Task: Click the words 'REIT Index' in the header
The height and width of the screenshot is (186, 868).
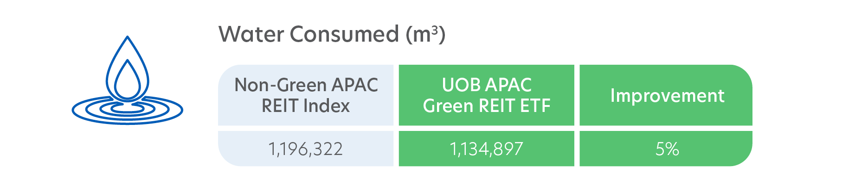Action: [306, 106]
